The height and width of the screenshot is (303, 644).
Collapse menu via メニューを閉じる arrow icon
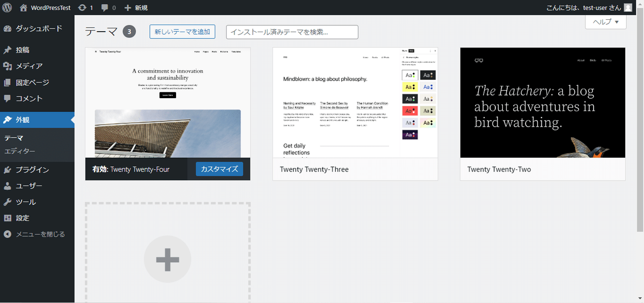tap(8, 234)
